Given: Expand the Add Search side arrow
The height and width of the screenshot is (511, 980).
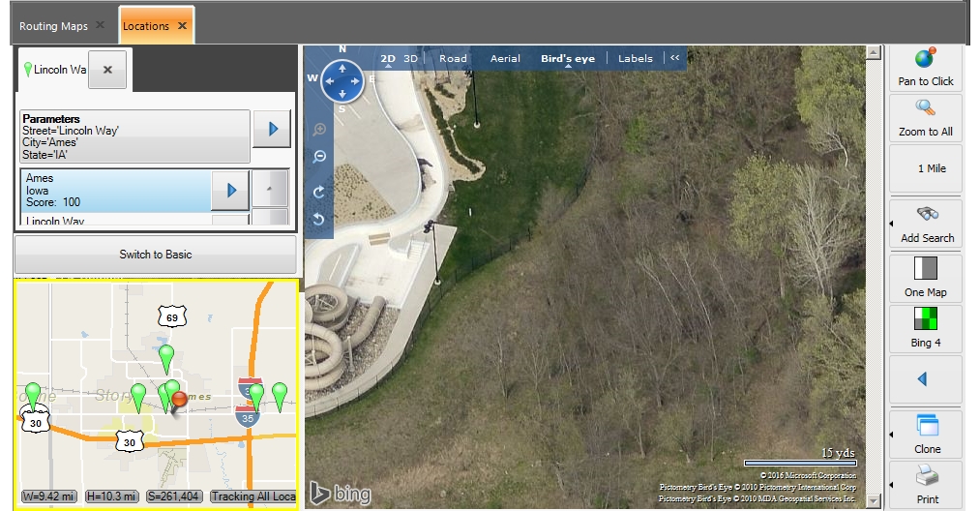Looking at the screenshot, I should point(891,224).
